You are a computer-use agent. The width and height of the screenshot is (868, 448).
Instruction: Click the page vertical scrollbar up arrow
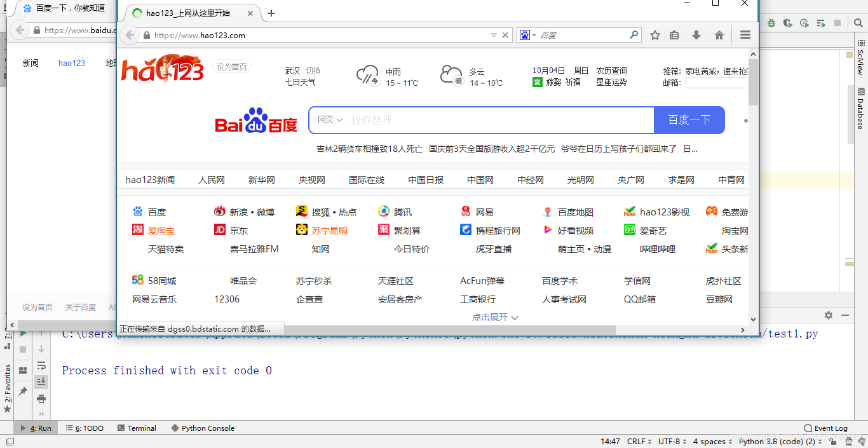tap(753, 53)
